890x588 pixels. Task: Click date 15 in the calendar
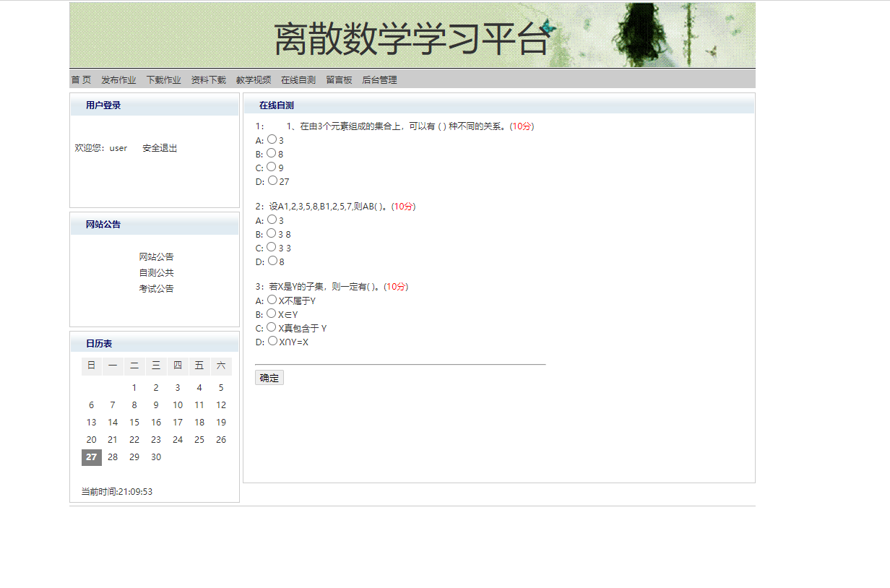pos(134,422)
